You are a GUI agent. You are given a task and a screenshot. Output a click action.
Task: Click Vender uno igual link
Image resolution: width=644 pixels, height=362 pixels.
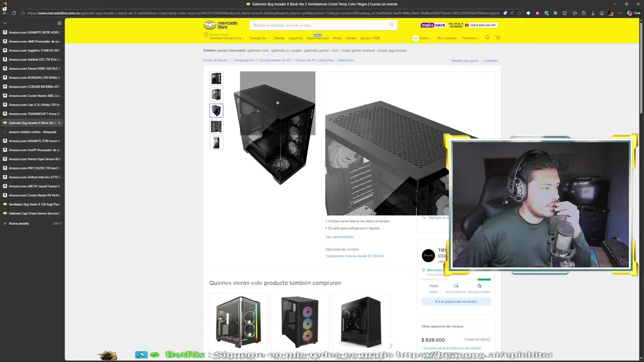point(464,61)
